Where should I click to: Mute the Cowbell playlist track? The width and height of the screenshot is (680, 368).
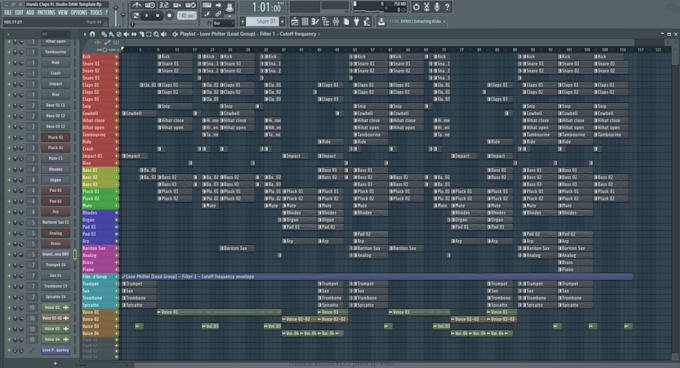click(116, 114)
